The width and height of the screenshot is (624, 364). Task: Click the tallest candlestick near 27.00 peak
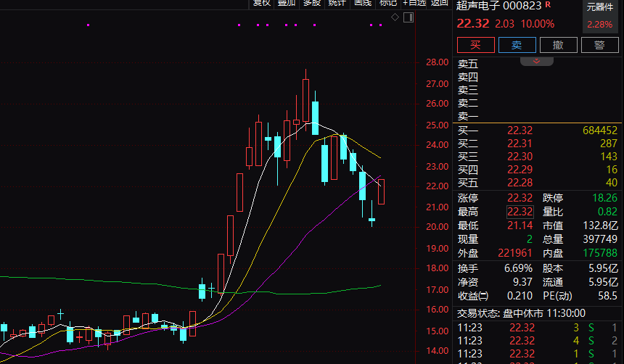tap(305, 100)
